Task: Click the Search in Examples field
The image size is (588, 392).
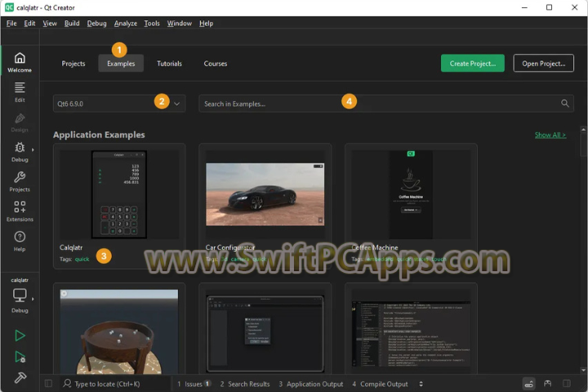Action: coord(385,104)
